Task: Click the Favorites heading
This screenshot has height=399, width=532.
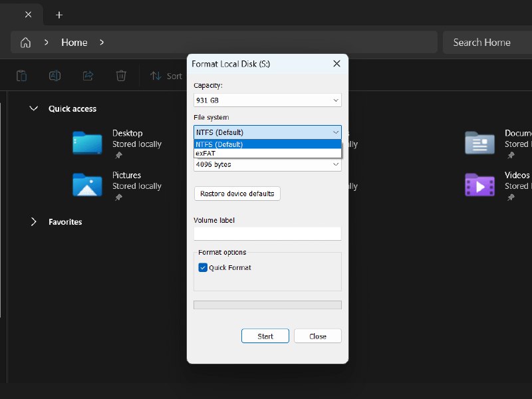Action: tap(65, 222)
